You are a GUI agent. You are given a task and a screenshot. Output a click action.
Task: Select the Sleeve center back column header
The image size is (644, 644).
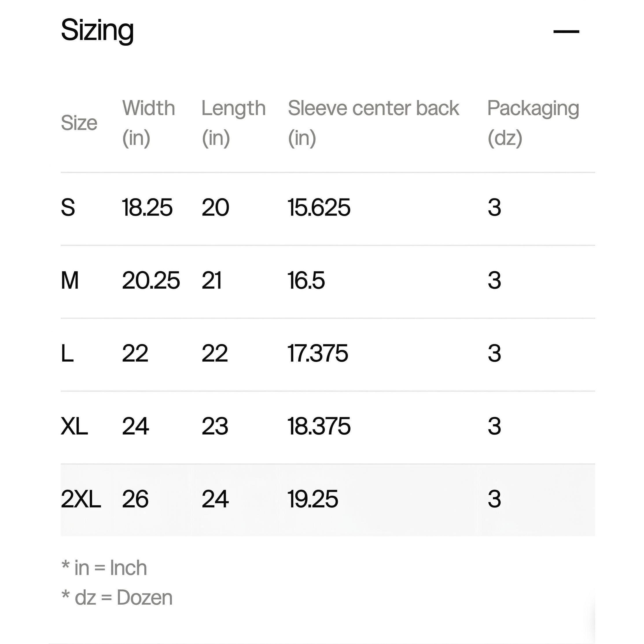tap(373, 123)
